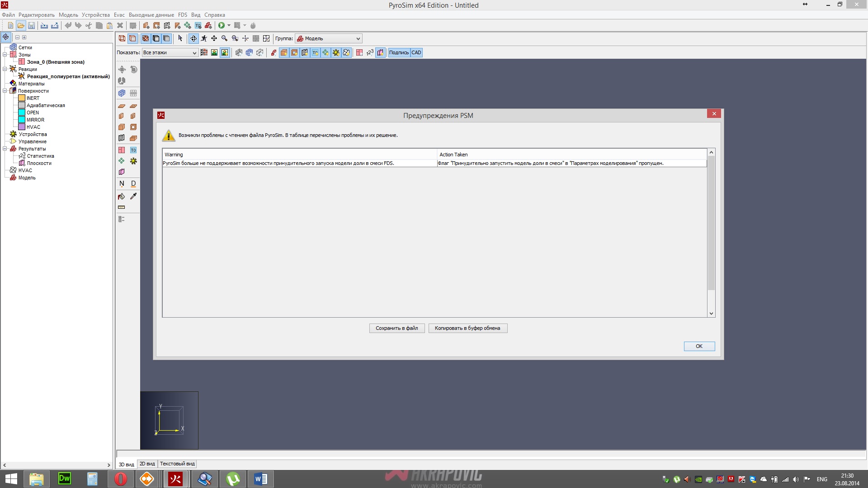The height and width of the screenshot is (488, 868).
Task: Select the N label note tool
Action: [x=122, y=184]
